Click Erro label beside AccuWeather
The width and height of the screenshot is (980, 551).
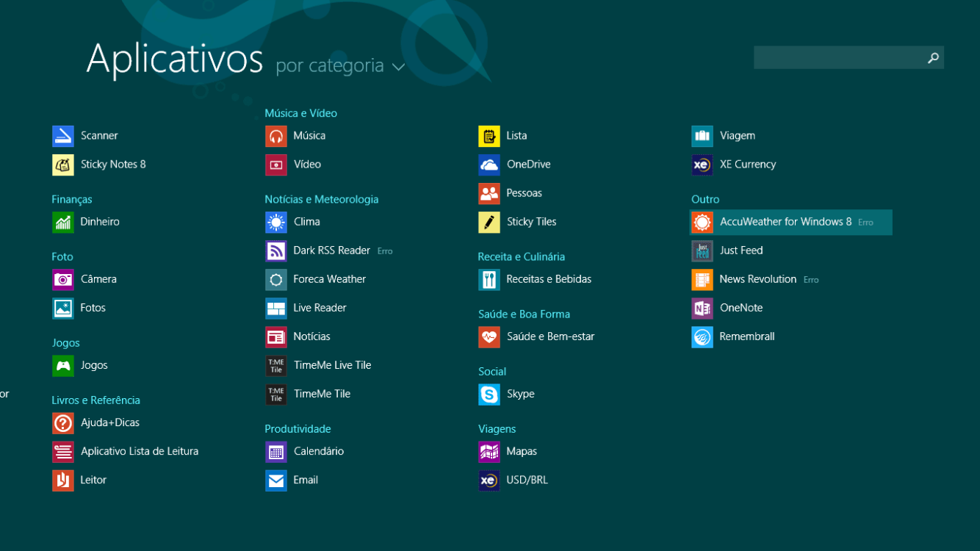pos(865,223)
